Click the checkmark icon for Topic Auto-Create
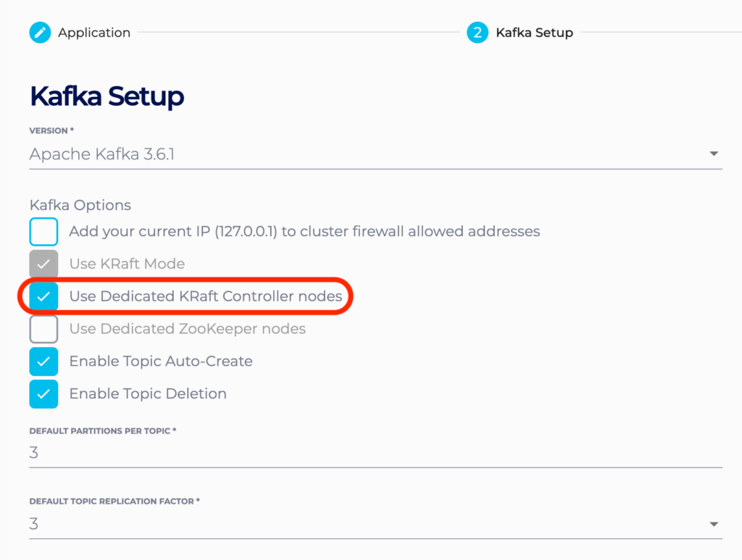The image size is (742, 560). click(43, 361)
